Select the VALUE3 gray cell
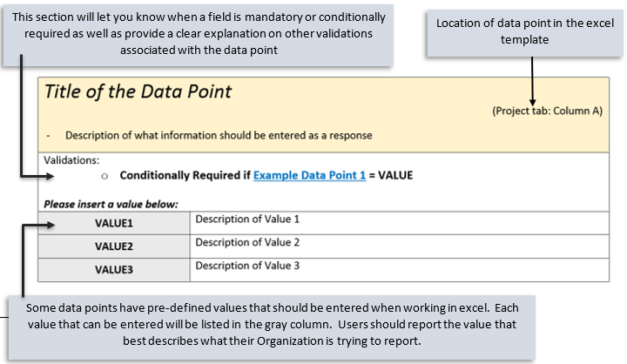Screen dimensions: 627x364 point(113,270)
